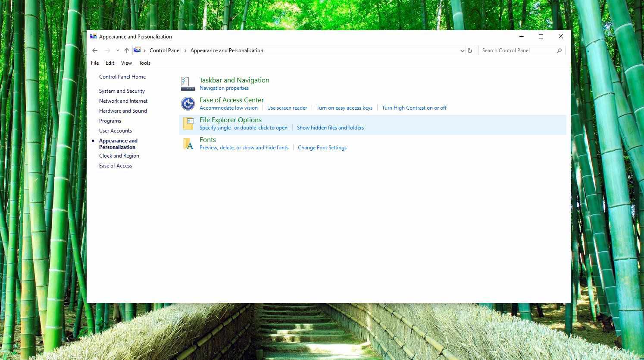Viewport: 644px width, 360px height.
Task: Open Ease of Access Center heading
Action: click(231, 100)
